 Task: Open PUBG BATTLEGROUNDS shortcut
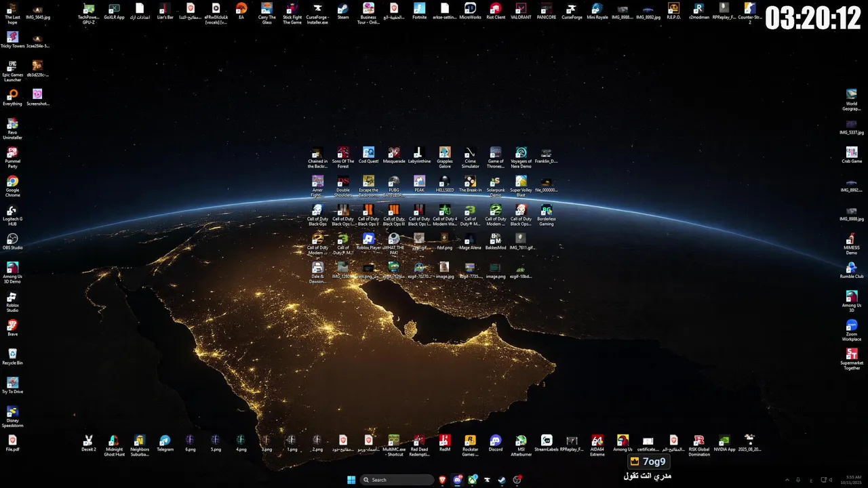coord(394,186)
